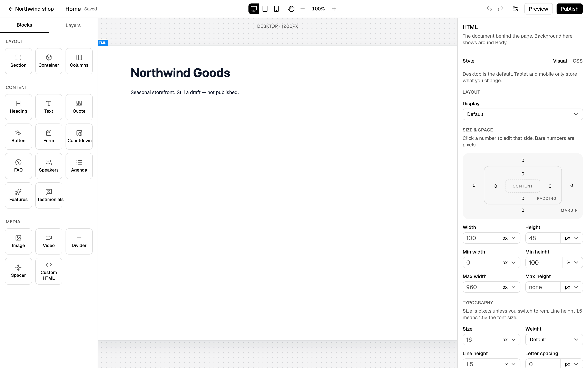Switch to mobile viewport
The height and width of the screenshot is (368, 588).
(276, 9)
